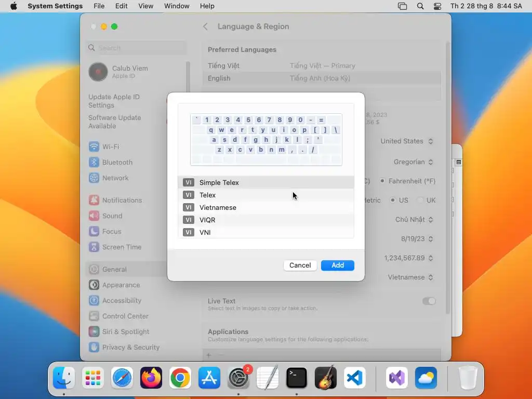Open Spotlight search in menu bar
The width and height of the screenshot is (532, 399).
coord(420,6)
